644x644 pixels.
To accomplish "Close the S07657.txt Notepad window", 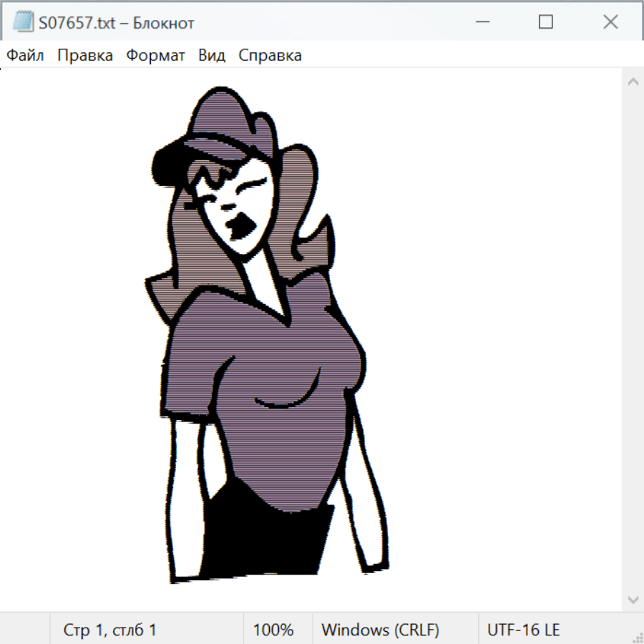I will [610, 22].
